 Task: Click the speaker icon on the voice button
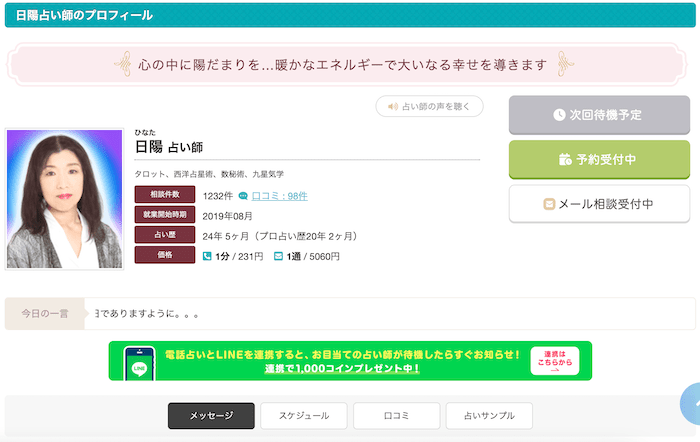(393, 106)
